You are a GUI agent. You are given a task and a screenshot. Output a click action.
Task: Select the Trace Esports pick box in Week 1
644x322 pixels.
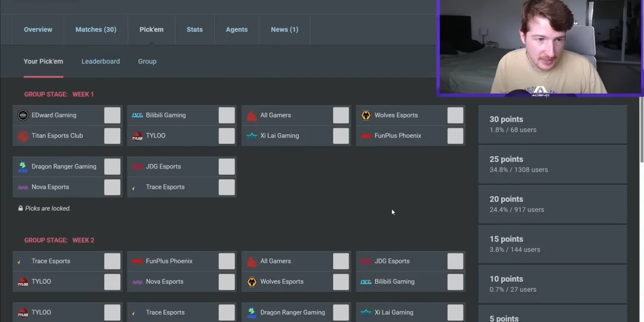pos(226,187)
